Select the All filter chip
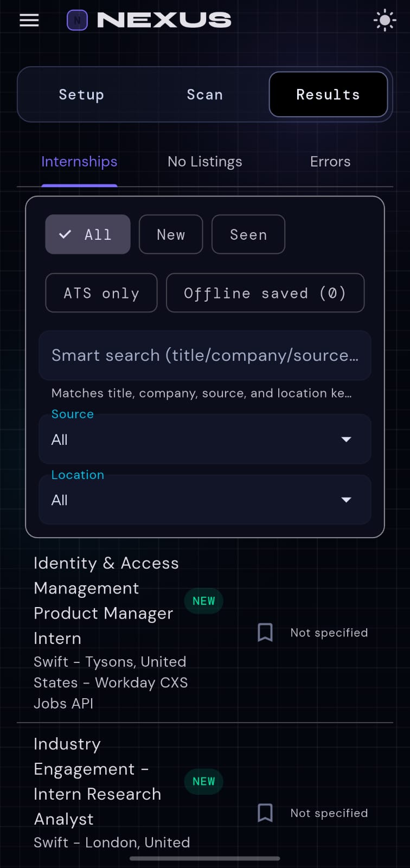The image size is (410, 868). tap(88, 234)
